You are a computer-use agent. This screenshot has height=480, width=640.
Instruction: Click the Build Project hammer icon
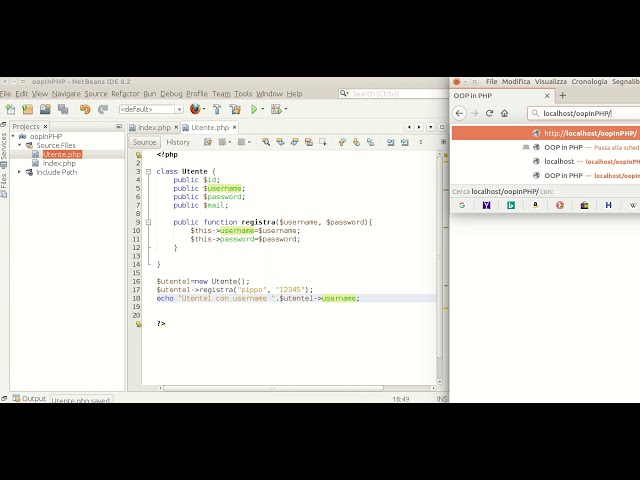click(x=217, y=109)
